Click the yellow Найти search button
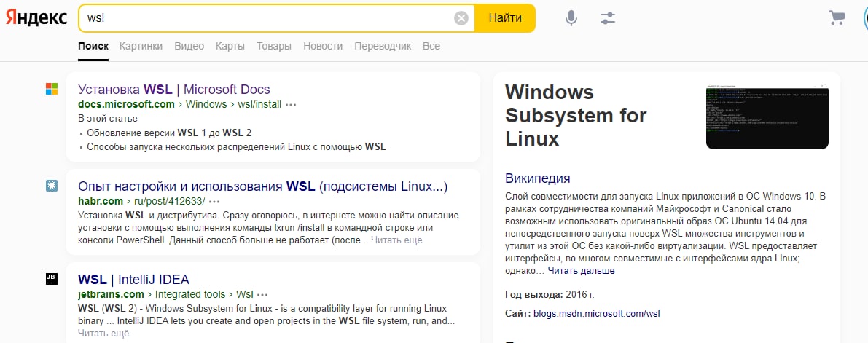The image size is (868, 343). tap(505, 18)
